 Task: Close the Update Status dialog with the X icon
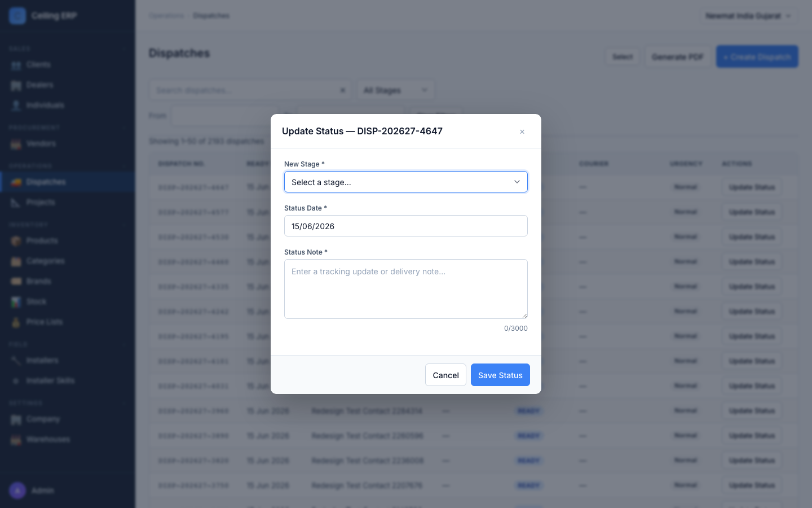(x=522, y=132)
